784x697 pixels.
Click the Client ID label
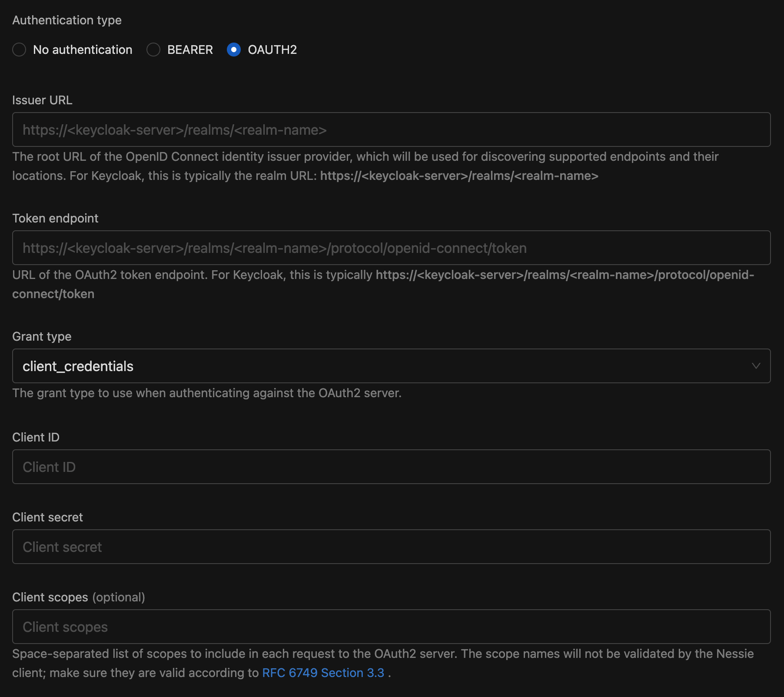click(x=36, y=437)
